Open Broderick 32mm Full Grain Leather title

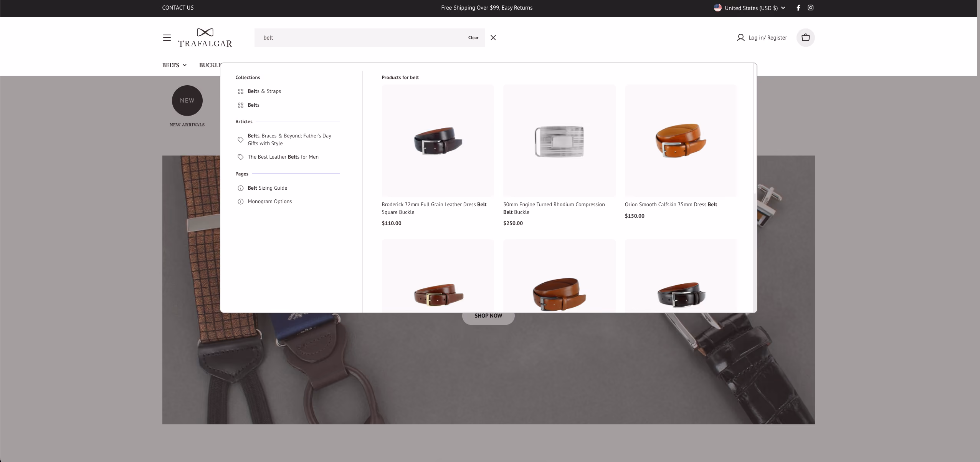click(434, 209)
